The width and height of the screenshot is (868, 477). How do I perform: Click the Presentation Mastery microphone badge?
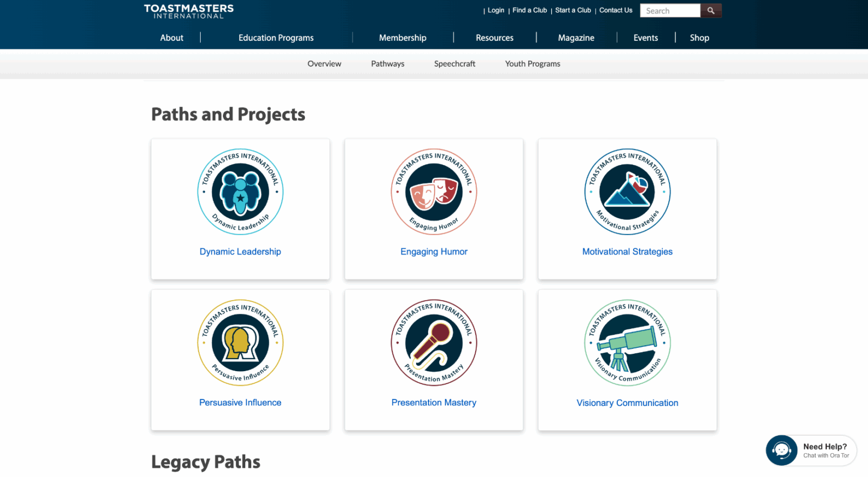[x=433, y=342]
